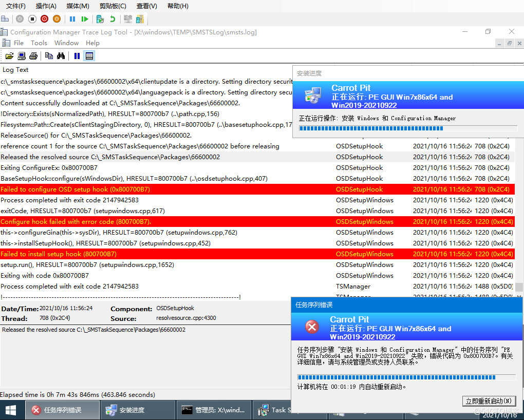
Task: Turn off the VM with the black stop icon
Action: (x=32, y=19)
